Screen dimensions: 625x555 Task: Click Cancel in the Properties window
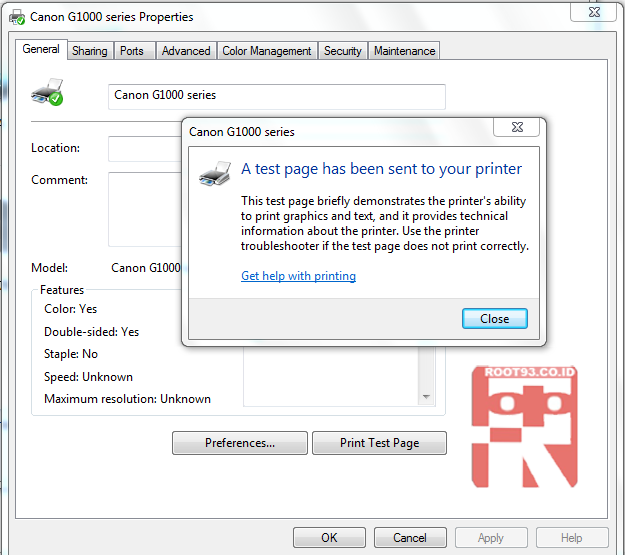click(410, 538)
